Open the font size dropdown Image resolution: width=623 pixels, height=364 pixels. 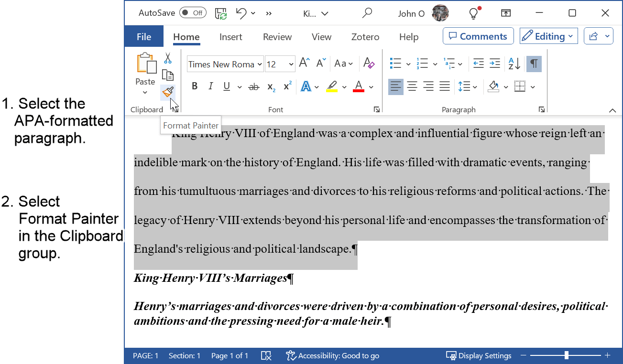[x=291, y=64]
